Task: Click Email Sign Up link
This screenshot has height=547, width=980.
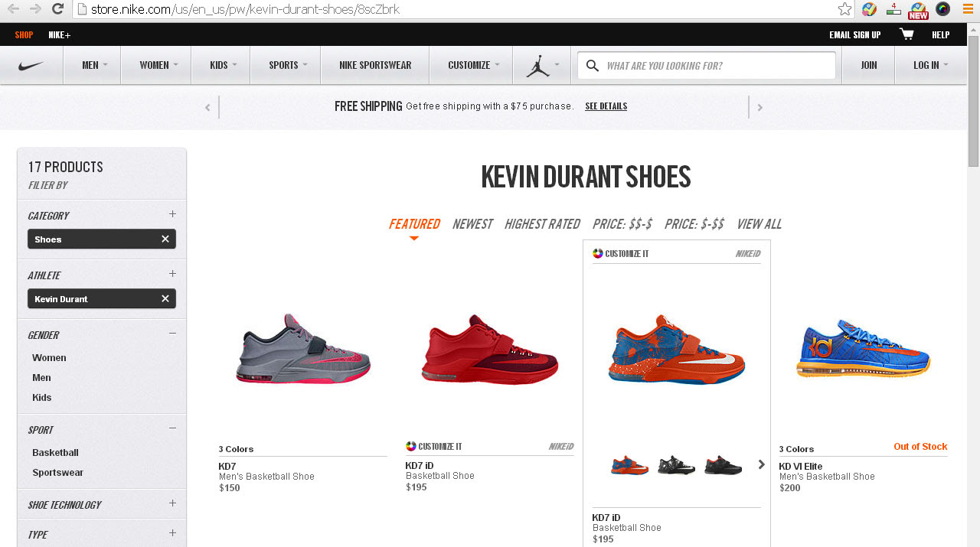Action: [x=854, y=34]
